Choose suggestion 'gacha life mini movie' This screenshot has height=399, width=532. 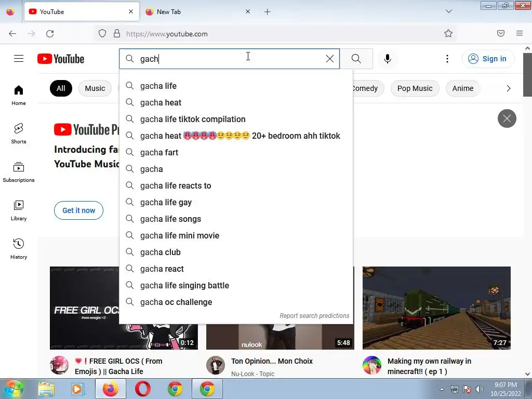pyautogui.click(x=236, y=235)
